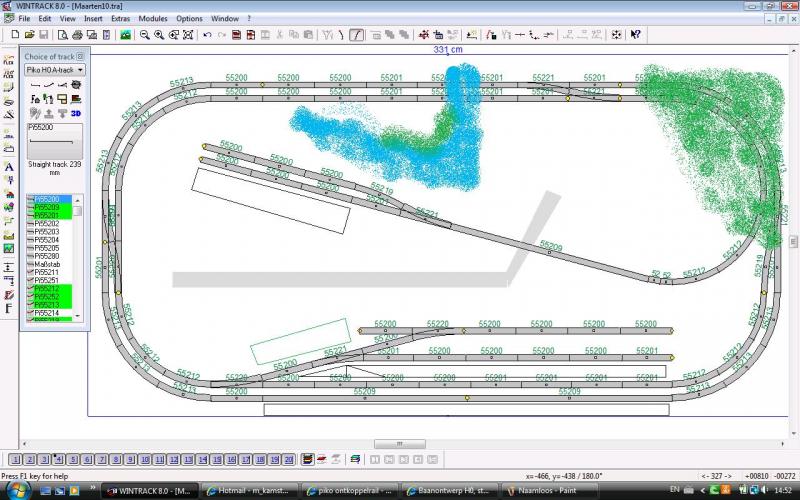800x500 pixels.
Task: Select Pi55212 in the track list
Action: point(49,289)
